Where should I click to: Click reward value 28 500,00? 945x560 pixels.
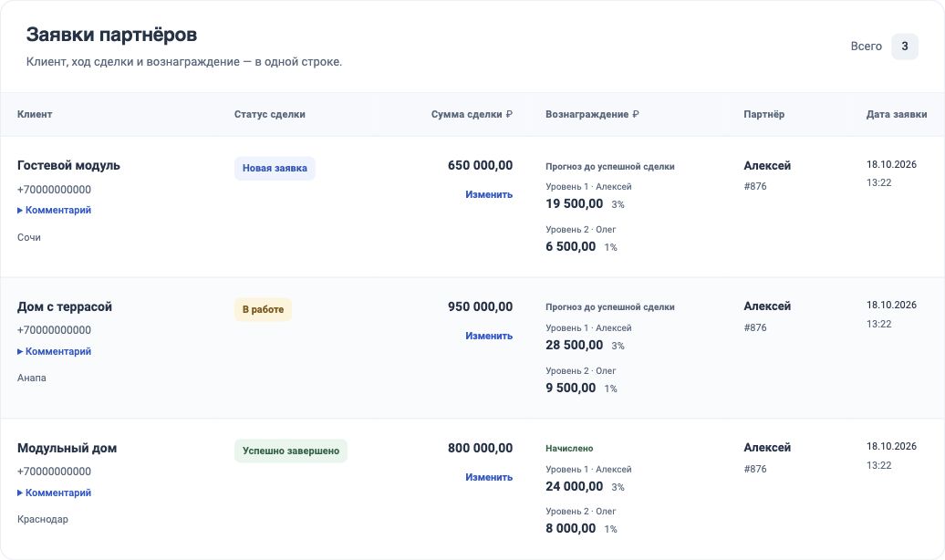pos(575,345)
